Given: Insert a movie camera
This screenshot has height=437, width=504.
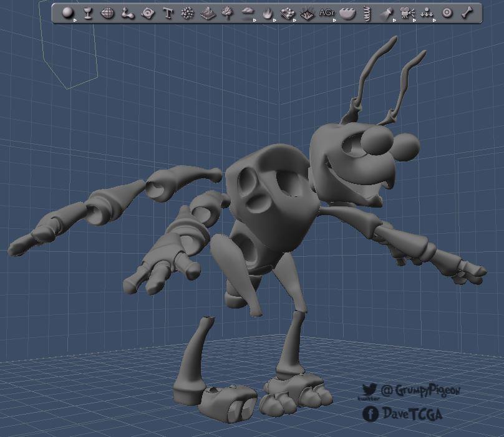Looking at the screenshot, I should [x=406, y=14].
